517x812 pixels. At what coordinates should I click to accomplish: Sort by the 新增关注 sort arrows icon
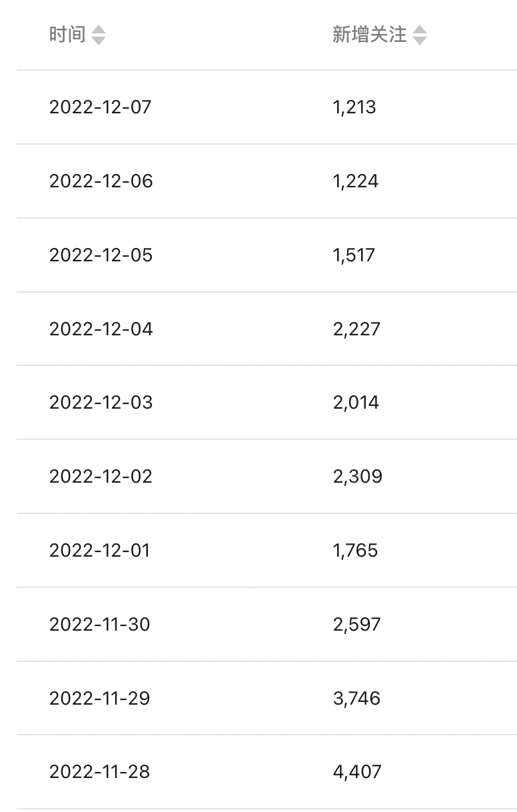(420, 35)
